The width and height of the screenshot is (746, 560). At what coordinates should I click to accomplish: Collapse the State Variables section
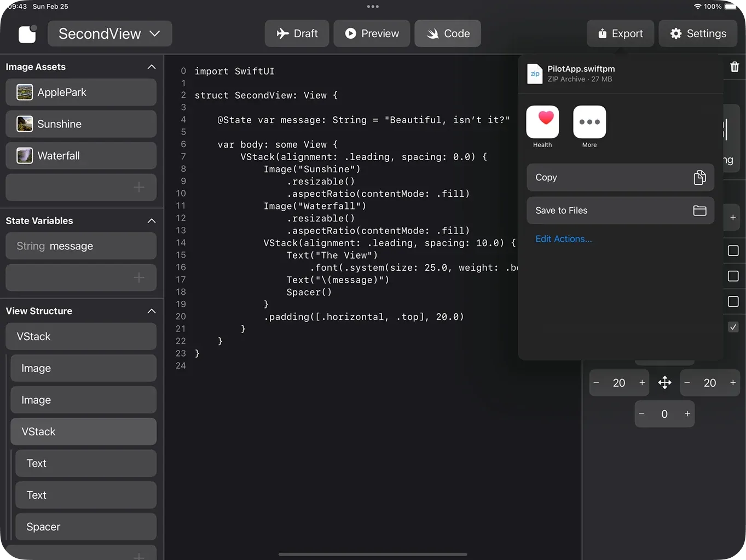(152, 221)
